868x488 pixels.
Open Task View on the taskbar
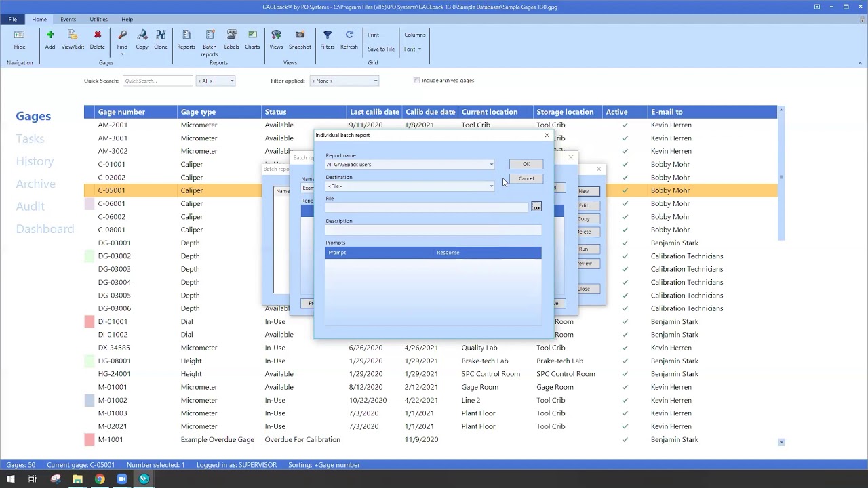click(x=32, y=479)
